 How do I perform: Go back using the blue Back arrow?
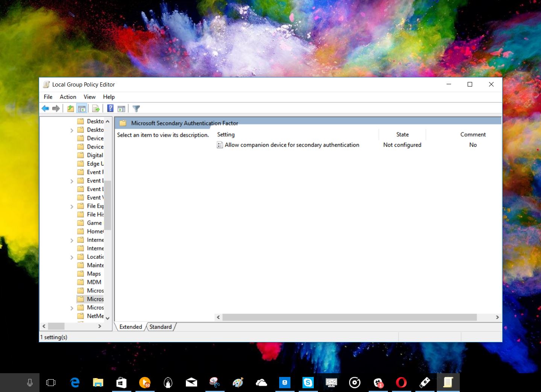pyautogui.click(x=45, y=109)
